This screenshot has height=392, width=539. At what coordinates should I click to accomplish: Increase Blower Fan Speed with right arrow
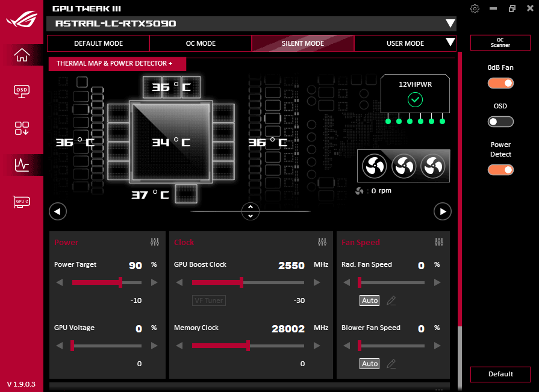437,346
